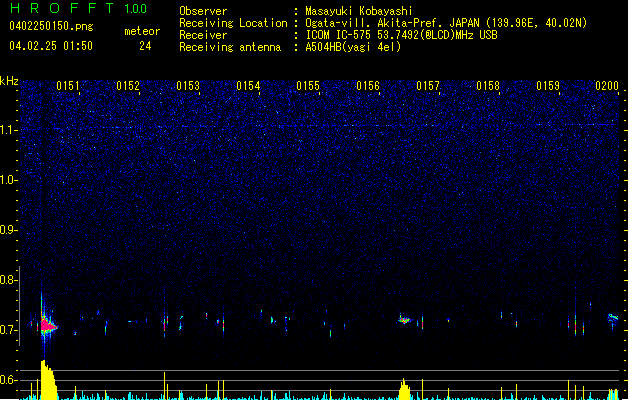Select the filename 0402250150.png
The height and width of the screenshot is (400, 629).
(x=51, y=26)
